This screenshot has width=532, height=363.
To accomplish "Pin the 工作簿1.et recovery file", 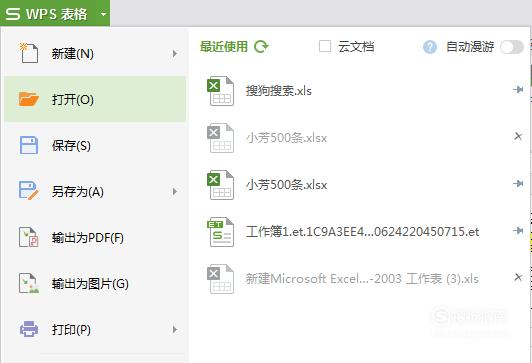I will point(518,231).
